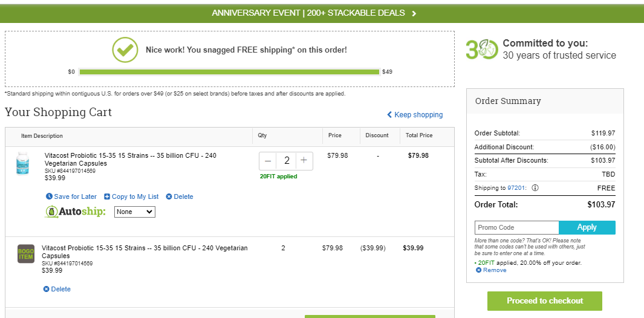644x318 pixels.
Task: Click the free shipping progress bar
Action: 229,72
